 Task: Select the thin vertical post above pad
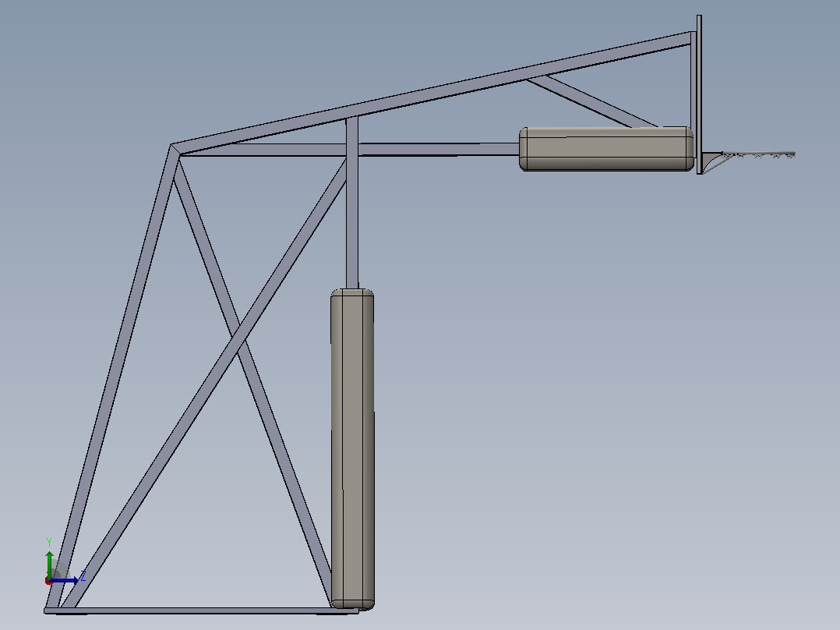pyautogui.click(x=352, y=203)
